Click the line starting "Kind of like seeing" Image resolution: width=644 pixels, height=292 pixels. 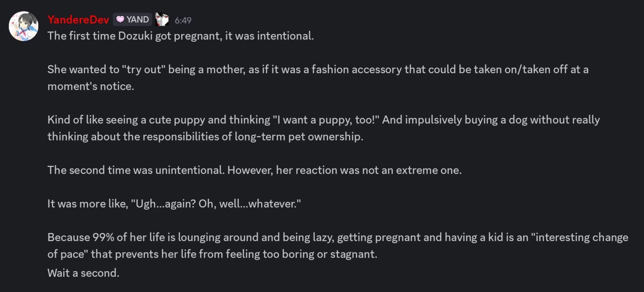point(323,120)
